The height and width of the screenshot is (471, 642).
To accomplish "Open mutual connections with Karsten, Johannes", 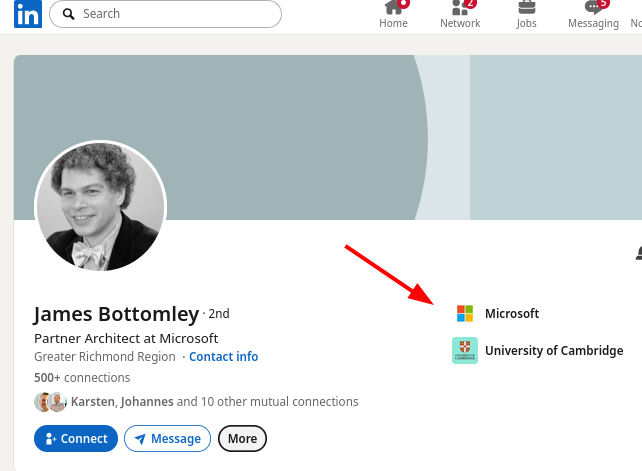I will tap(215, 402).
